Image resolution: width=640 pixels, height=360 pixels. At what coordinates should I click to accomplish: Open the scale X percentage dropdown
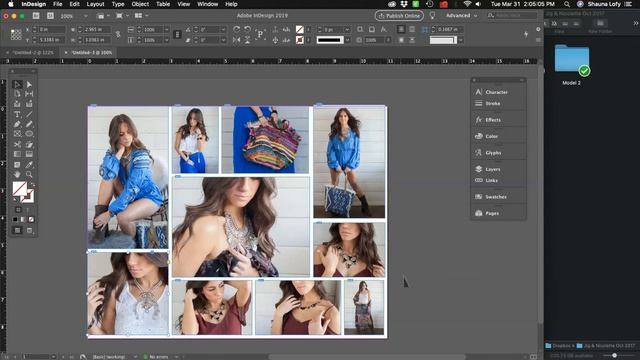(167, 29)
